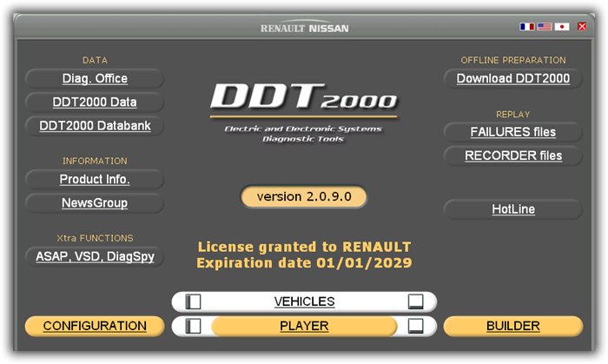
Task: Open ASAP, VSD, DiagSpy extra functions
Action: pyautogui.click(x=95, y=256)
